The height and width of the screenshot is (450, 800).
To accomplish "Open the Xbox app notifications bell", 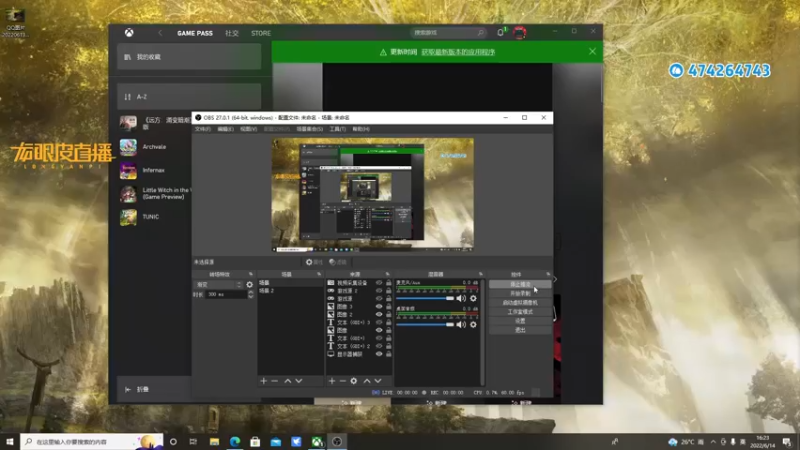I will (x=501, y=32).
